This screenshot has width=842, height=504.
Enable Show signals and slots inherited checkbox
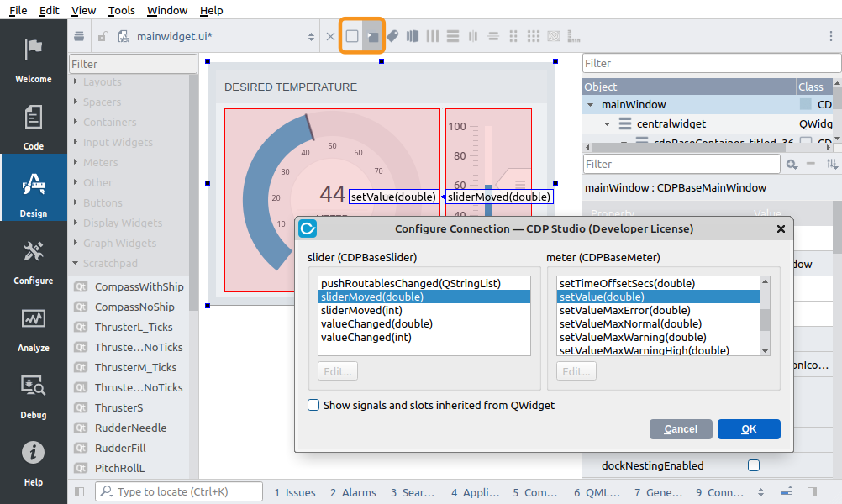coord(313,405)
